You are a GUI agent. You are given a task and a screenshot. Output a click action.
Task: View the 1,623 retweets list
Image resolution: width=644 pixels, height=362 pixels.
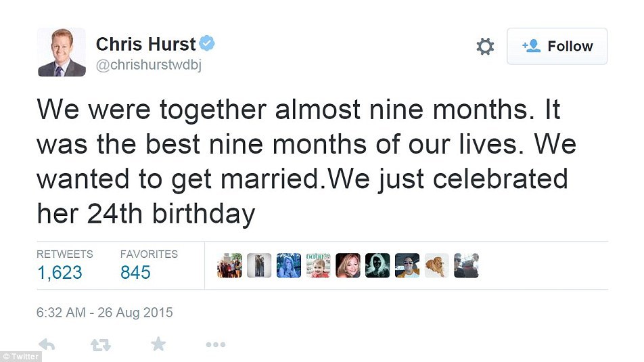pos(60,272)
